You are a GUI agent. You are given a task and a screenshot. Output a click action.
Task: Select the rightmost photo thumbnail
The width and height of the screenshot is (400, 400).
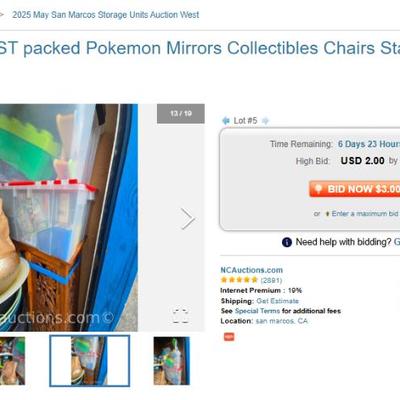point(171,361)
